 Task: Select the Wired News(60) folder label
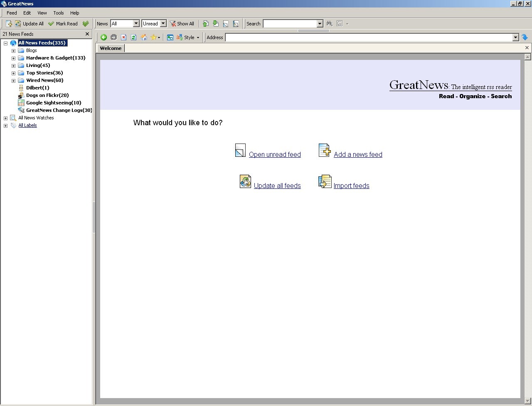[44, 80]
